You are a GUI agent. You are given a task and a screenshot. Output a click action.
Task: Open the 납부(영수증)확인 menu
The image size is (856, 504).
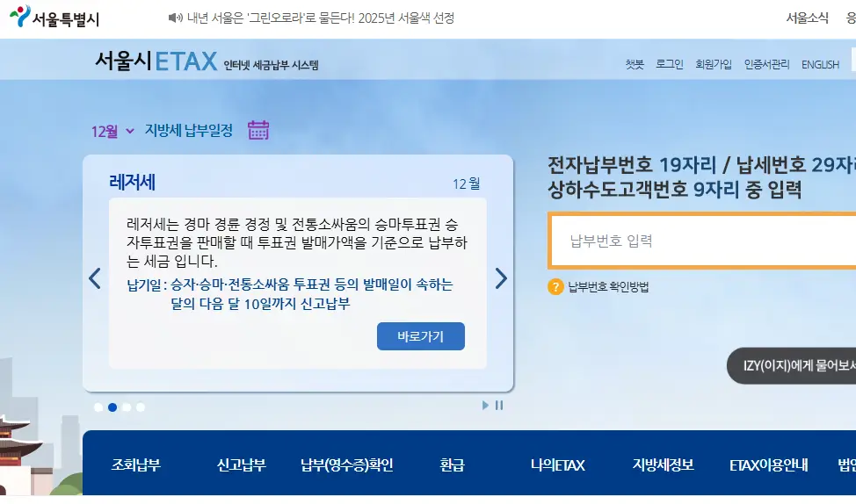[x=346, y=464]
